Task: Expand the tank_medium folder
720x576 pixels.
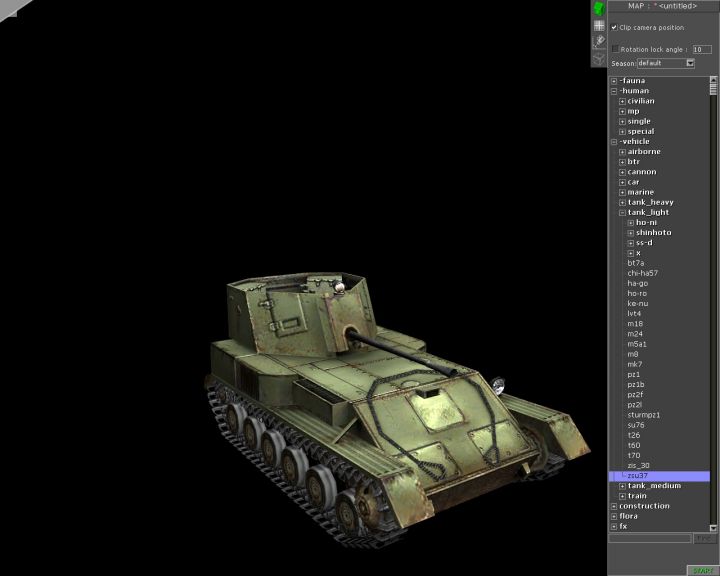Action: [622, 486]
